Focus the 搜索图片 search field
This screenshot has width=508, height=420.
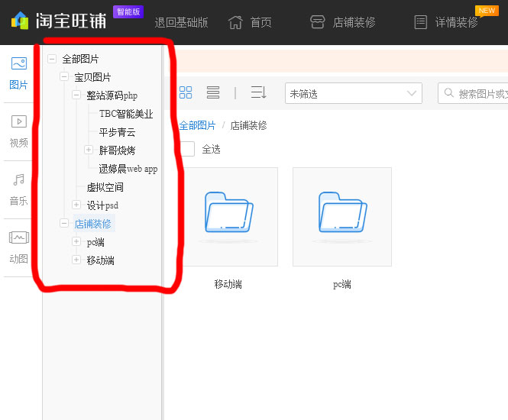[473, 93]
